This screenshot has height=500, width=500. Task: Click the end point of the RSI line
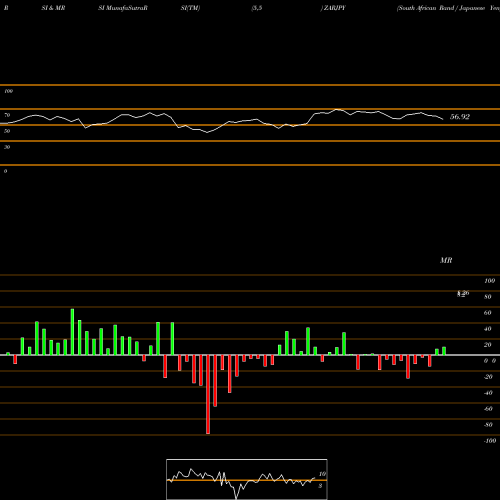443,119
